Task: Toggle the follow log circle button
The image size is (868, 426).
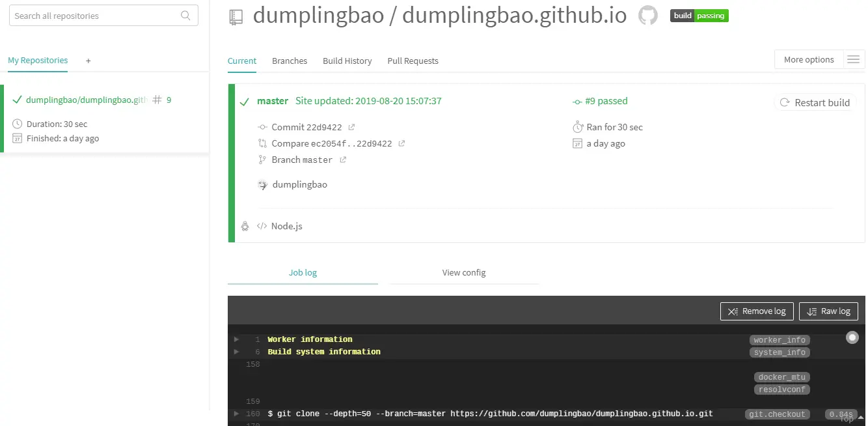Action: (x=852, y=337)
